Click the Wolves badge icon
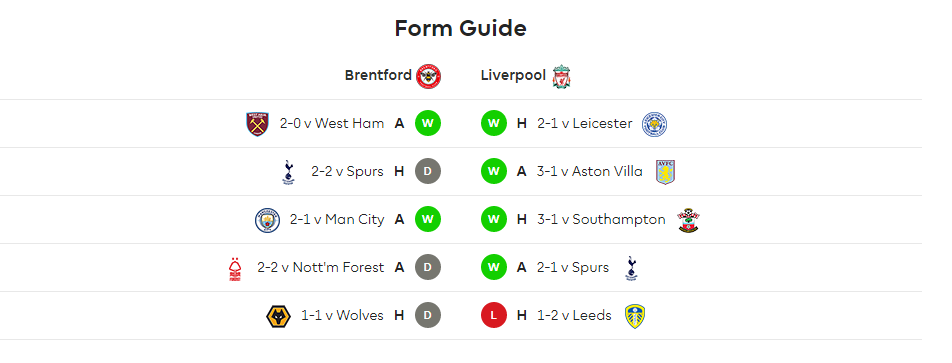952x363 pixels. (x=278, y=316)
